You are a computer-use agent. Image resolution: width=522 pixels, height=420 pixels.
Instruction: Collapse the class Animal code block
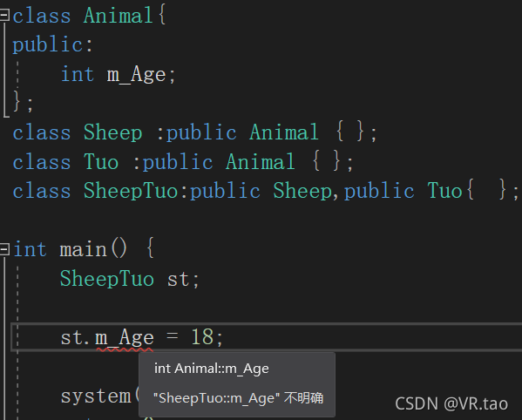(x=4, y=15)
